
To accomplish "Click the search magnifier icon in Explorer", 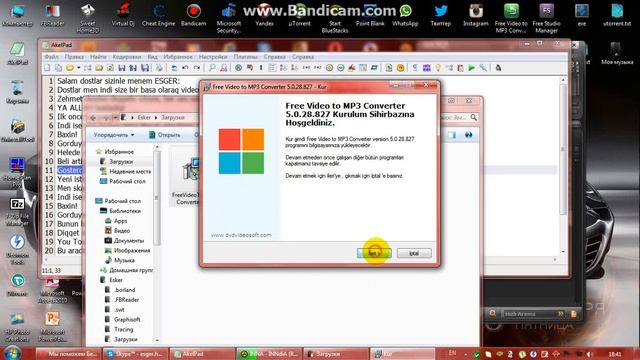I will coord(473,118).
